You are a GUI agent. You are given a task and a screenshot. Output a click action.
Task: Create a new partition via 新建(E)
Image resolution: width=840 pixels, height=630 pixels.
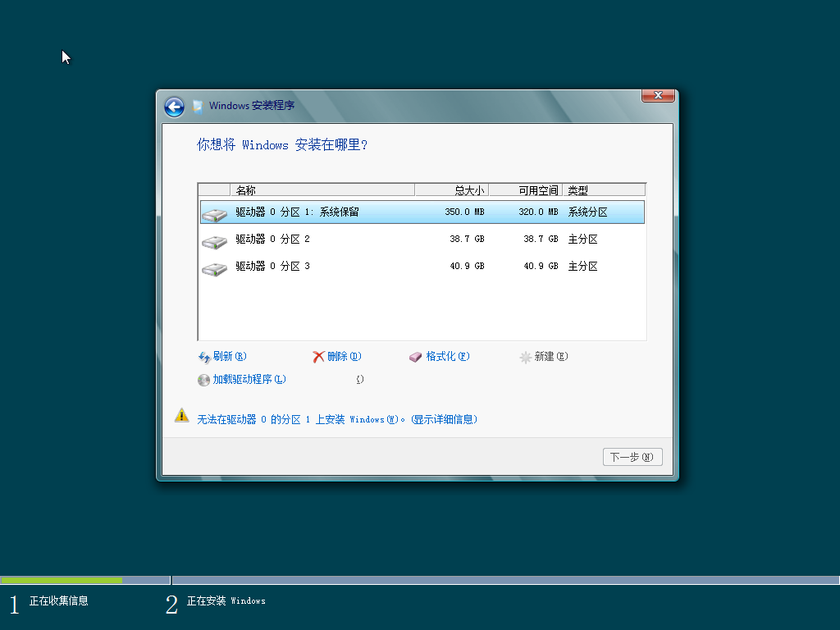[550, 356]
